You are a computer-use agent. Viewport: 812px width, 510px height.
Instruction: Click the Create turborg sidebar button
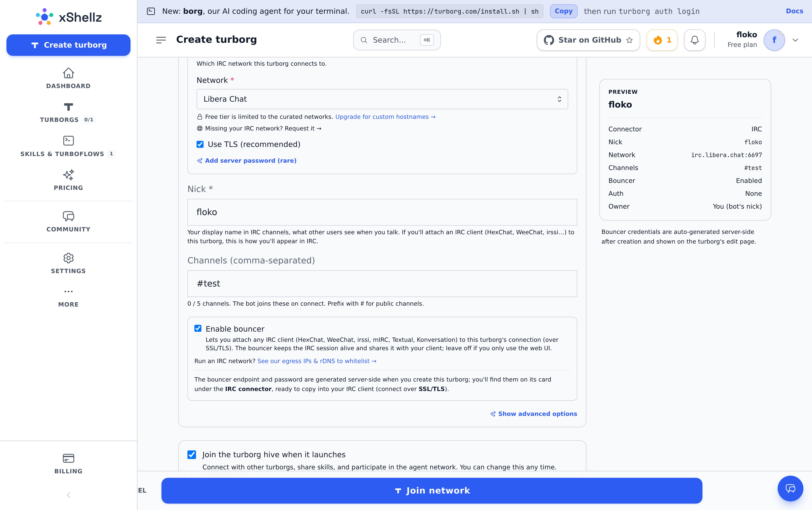pyautogui.click(x=68, y=45)
